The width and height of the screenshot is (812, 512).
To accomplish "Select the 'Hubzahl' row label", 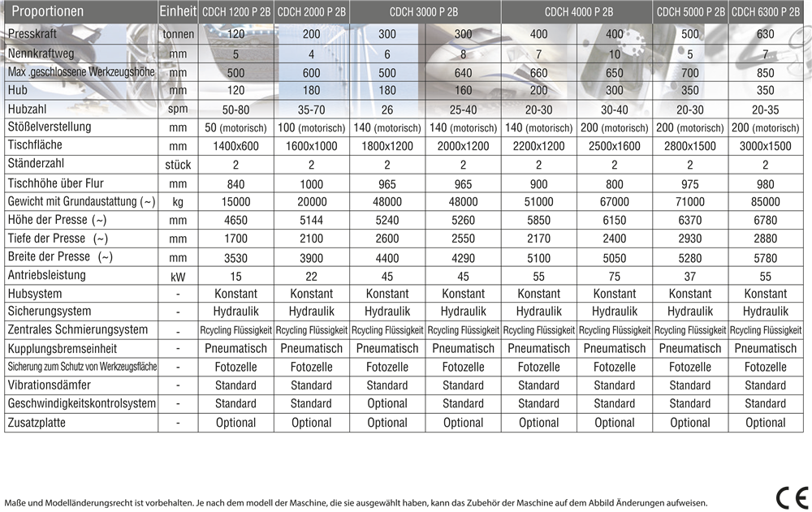I will tap(27, 110).
